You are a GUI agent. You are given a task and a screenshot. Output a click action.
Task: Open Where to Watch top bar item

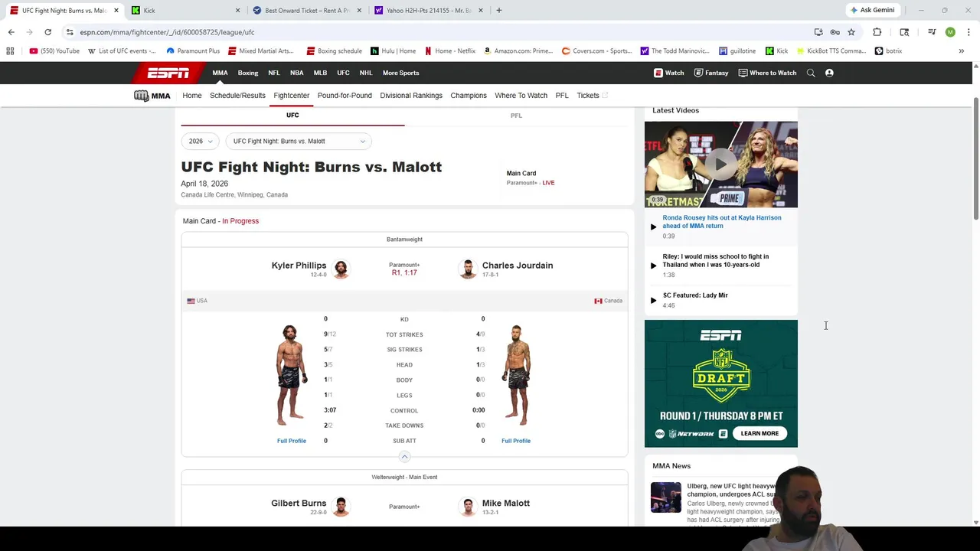(767, 73)
